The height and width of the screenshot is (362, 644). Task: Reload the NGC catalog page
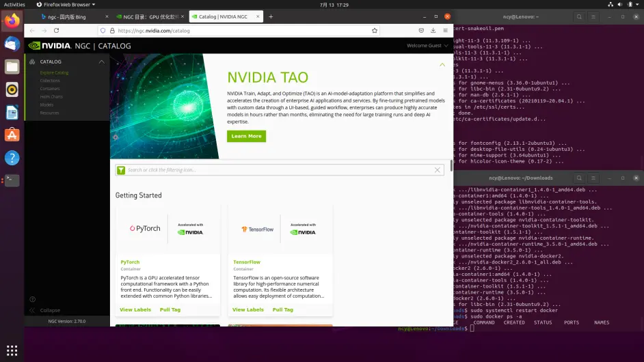click(x=56, y=31)
